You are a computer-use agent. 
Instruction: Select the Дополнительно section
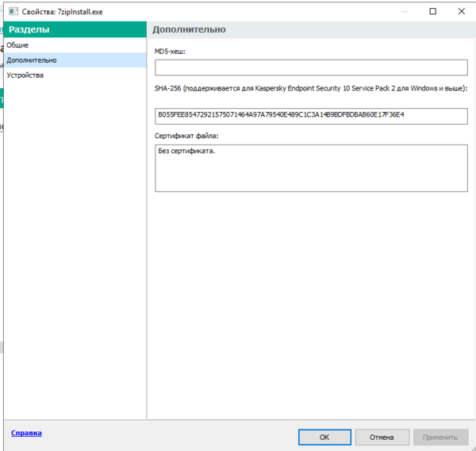(75, 60)
